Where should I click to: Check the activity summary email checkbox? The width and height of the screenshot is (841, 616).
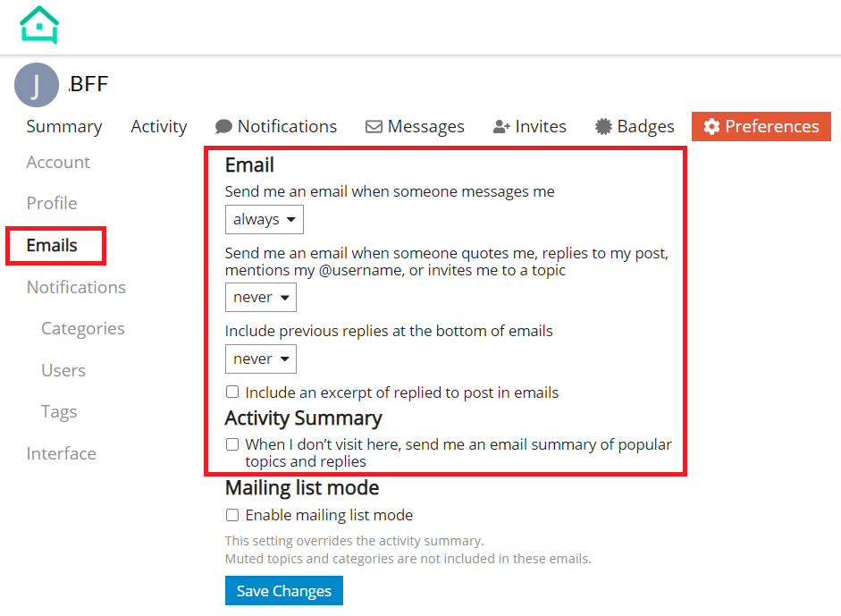click(x=232, y=444)
